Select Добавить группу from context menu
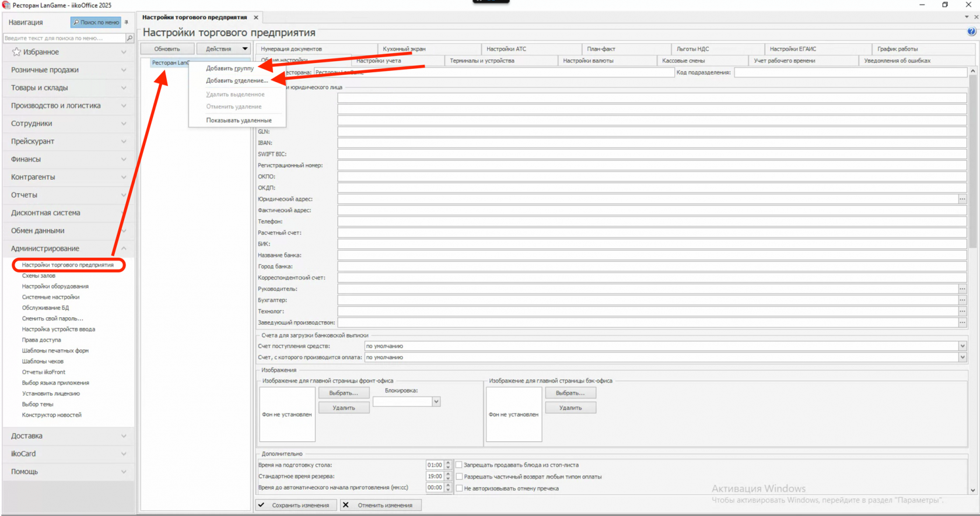 tap(230, 68)
